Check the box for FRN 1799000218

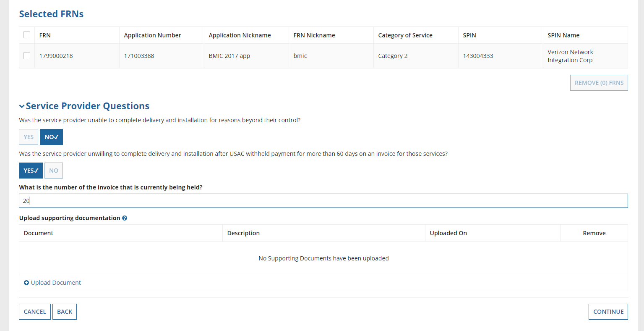(27, 56)
